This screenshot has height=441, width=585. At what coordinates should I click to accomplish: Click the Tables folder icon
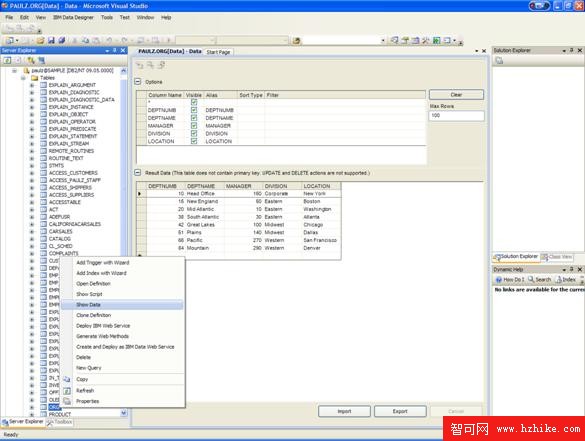click(35, 78)
